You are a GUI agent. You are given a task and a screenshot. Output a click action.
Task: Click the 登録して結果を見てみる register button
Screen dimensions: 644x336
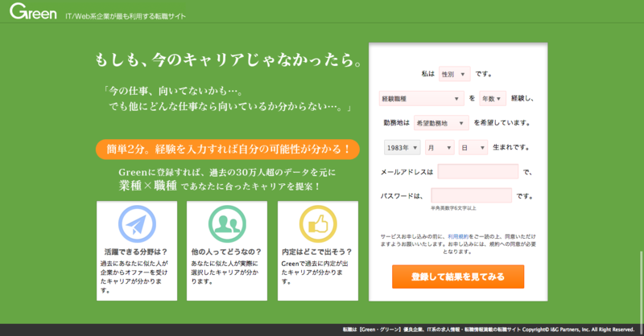click(x=458, y=277)
